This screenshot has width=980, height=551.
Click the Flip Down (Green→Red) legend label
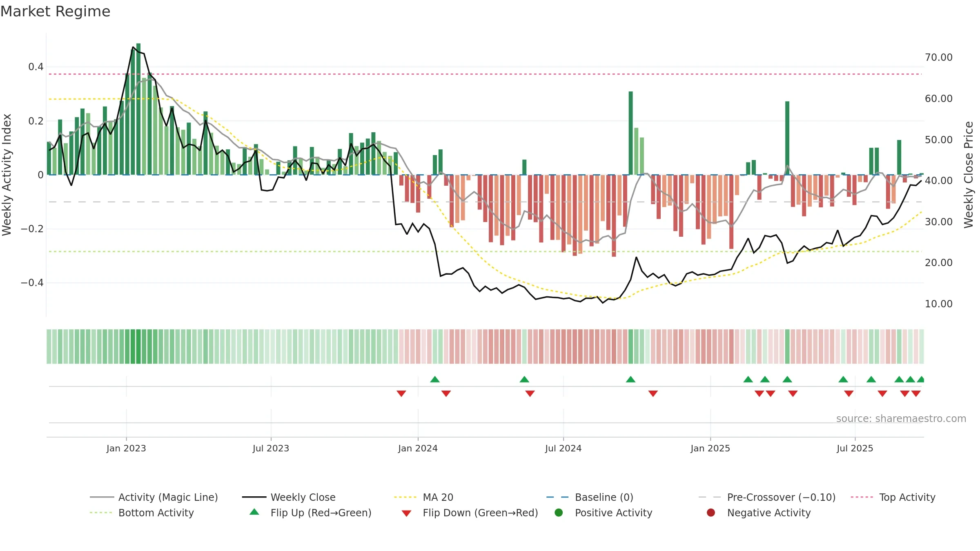pos(480,513)
